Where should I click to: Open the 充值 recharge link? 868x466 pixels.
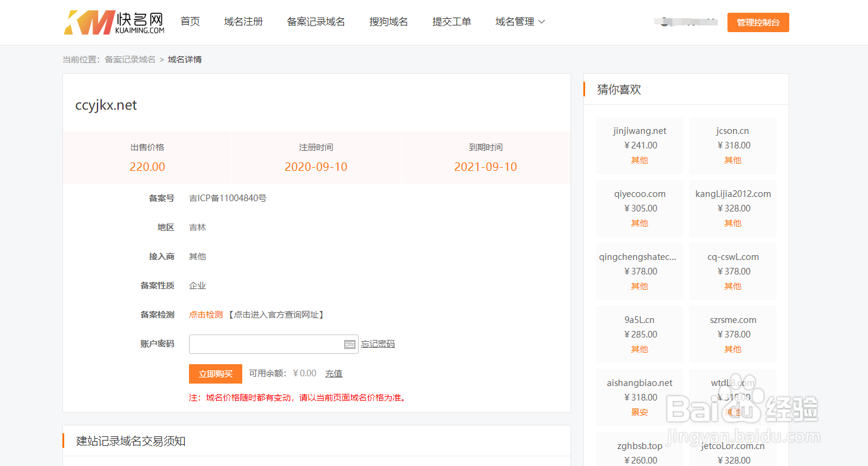click(333, 373)
